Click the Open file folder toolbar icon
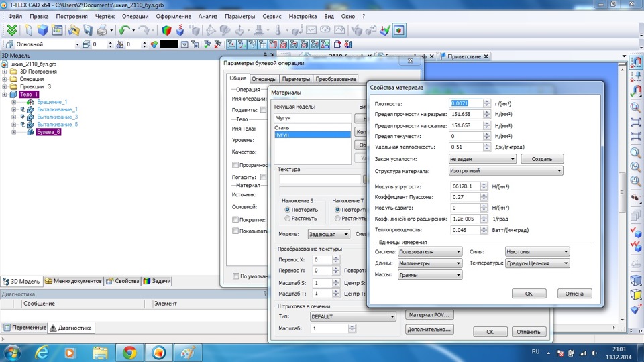The image size is (644, 362). (x=73, y=30)
